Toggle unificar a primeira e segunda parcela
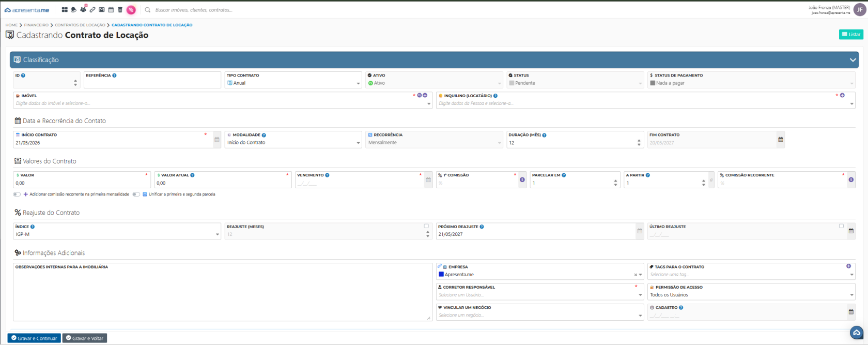 tap(136, 194)
